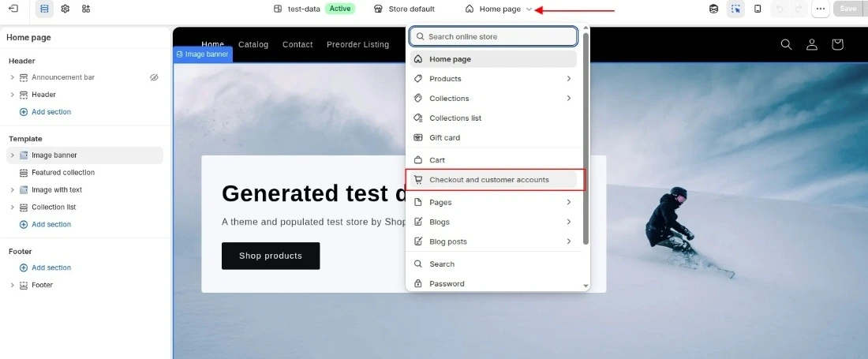
Task: Click the dropdown list scrollbar
Action: pyautogui.click(x=586, y=138)
